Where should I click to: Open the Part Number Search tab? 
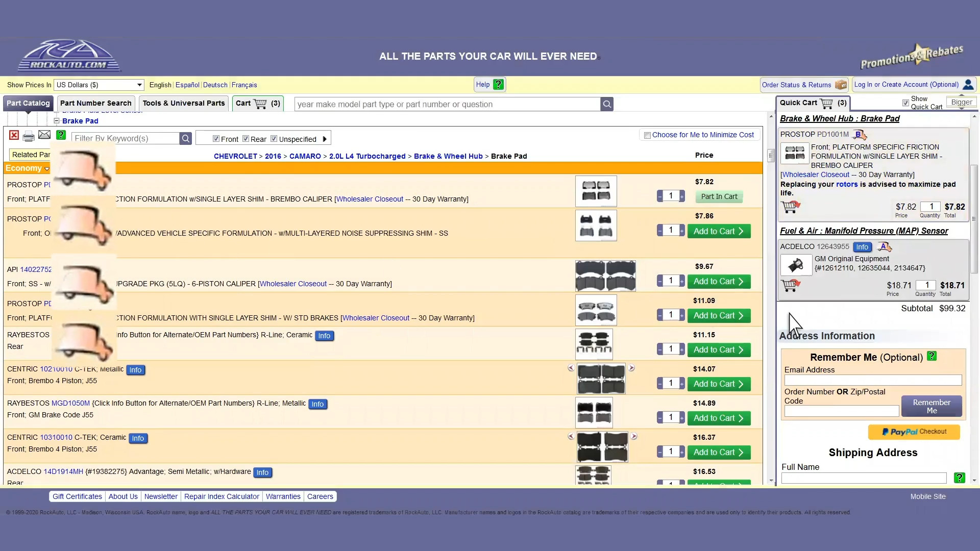pyautogui.click(x=96, y=103)
